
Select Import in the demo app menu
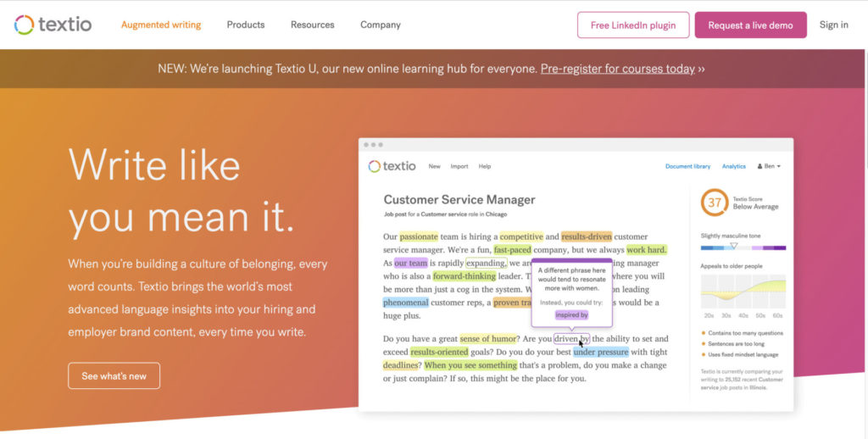coord(459,166)
